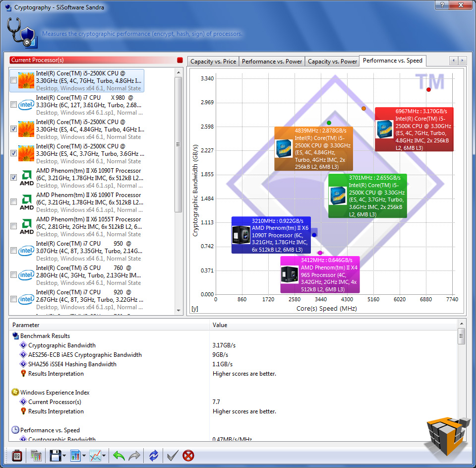Select the Performance vs. Speed tab
Image resolution: width=476 pixels, height=468 pixels.
point(393,61)
